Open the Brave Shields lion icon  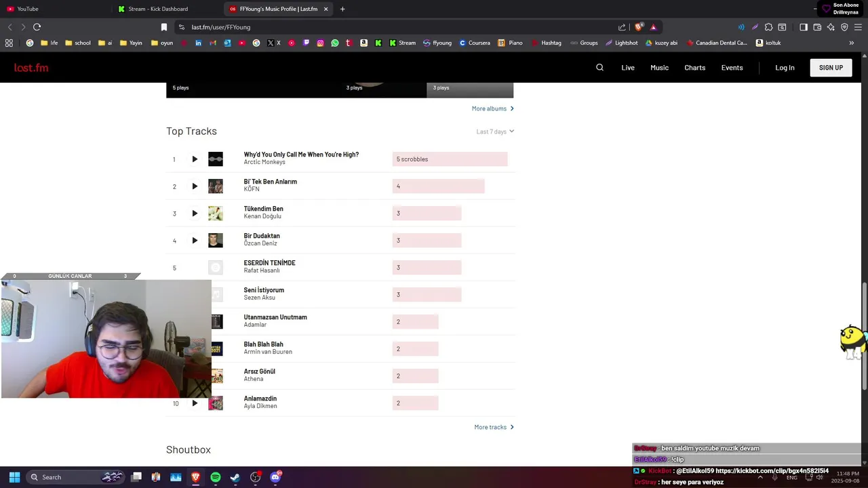point(638,27)
